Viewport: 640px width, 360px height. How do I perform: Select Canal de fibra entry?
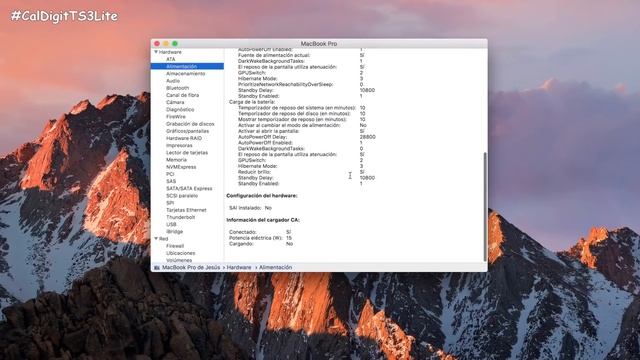tap(182, 95)
